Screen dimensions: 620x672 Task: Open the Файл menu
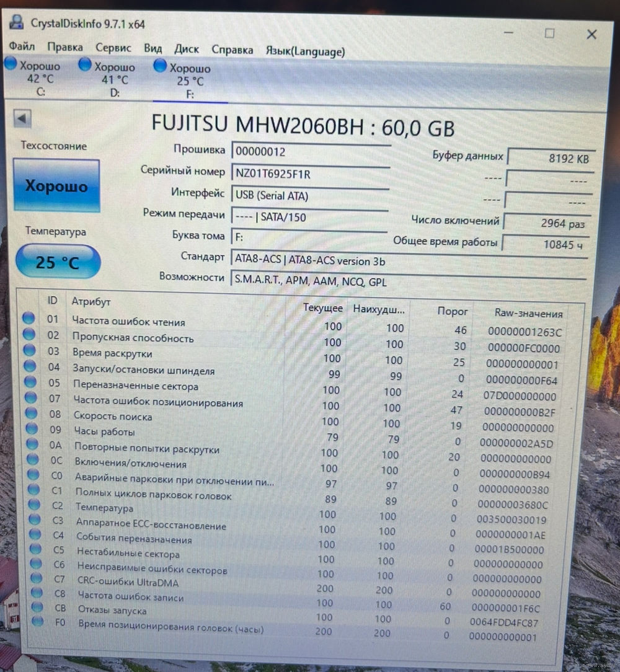pos(22,46)
